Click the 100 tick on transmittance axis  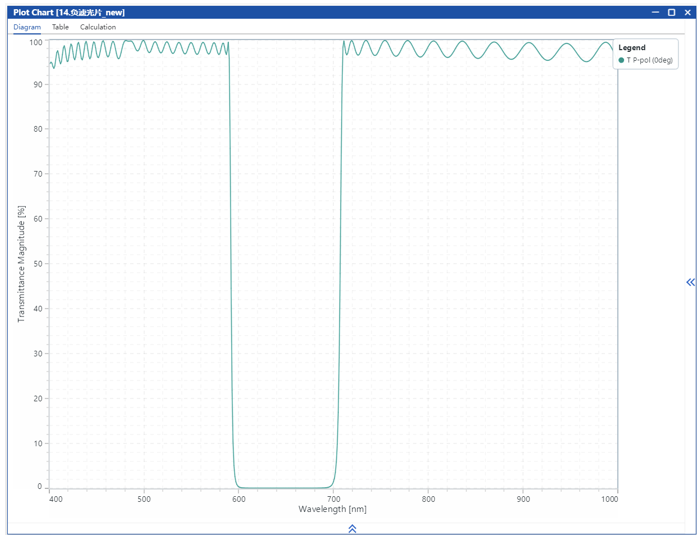(37, 42)
